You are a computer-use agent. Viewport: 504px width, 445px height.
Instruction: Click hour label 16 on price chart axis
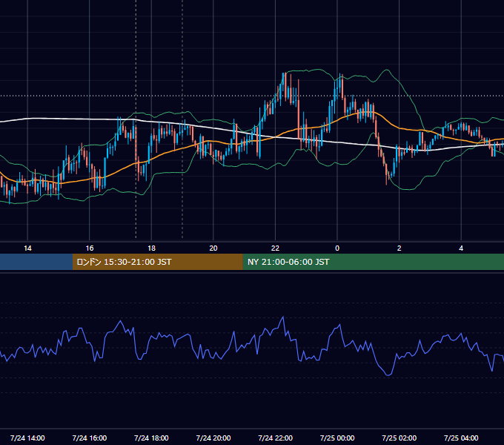(x=90, y=248)
